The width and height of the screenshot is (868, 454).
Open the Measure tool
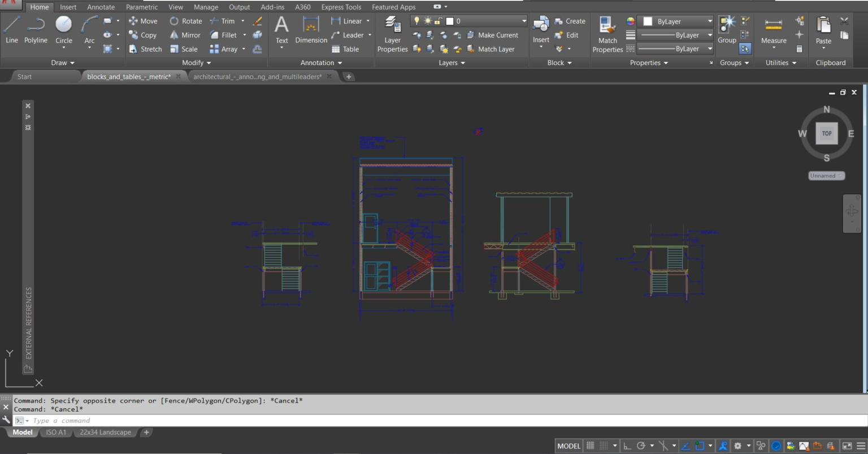pos(773,31)
